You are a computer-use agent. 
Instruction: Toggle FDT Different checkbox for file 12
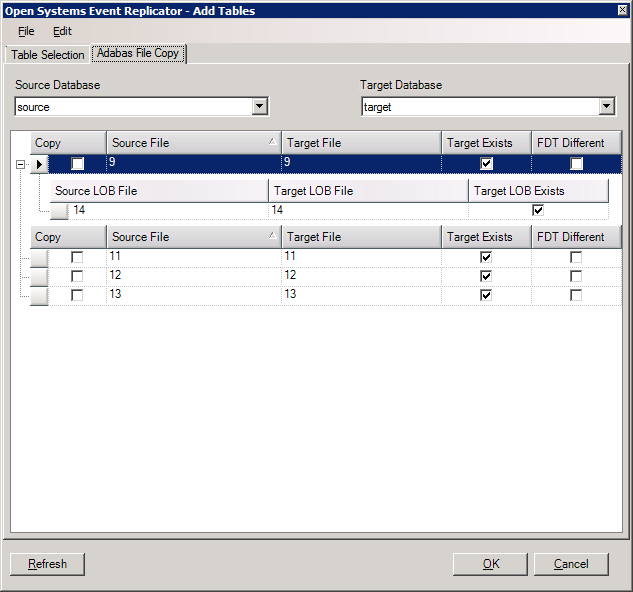tap(576, 276)
